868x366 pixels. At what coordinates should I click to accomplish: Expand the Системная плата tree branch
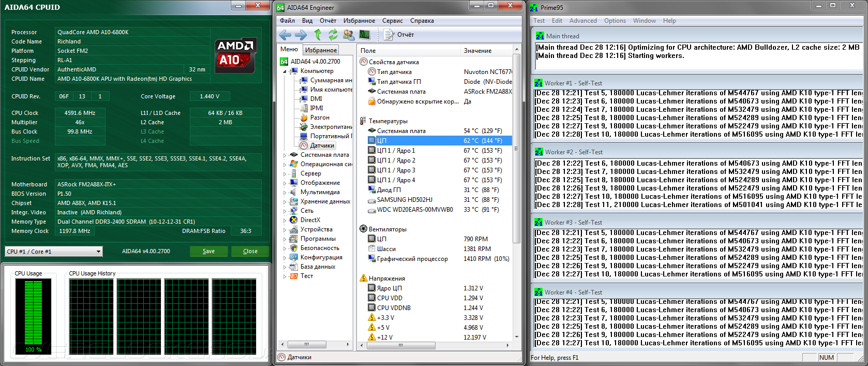(285, 155)
